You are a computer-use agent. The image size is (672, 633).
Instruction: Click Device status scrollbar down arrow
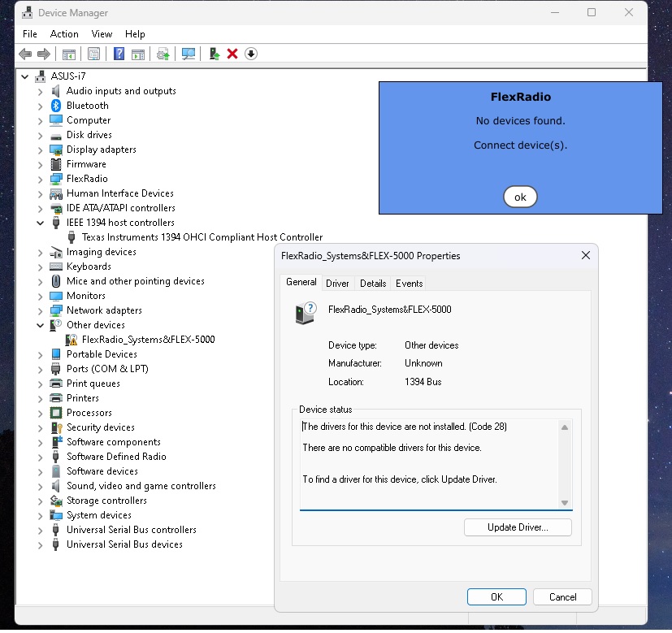click(x=565, y=503)
